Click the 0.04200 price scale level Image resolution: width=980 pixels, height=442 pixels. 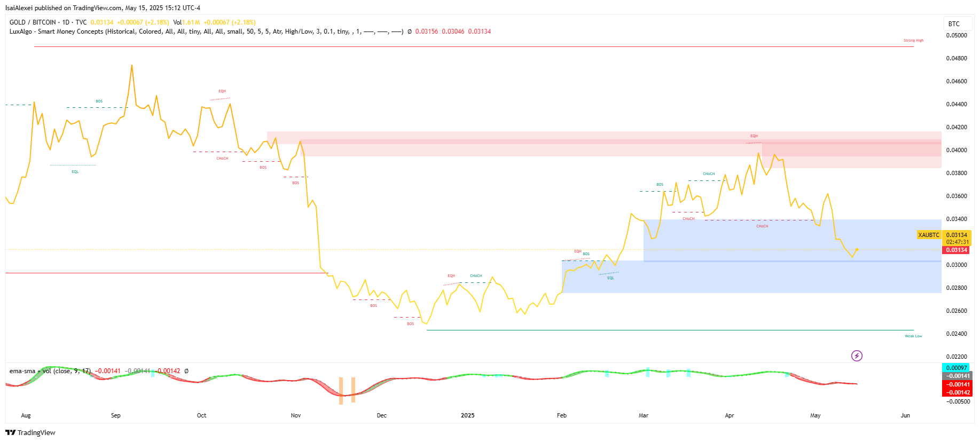coord(957,128)
